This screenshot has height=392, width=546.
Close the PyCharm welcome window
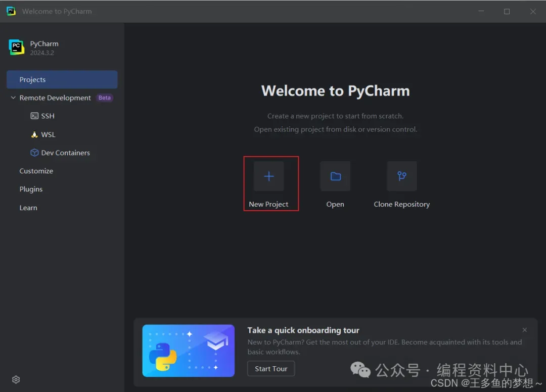pos(533,11)
